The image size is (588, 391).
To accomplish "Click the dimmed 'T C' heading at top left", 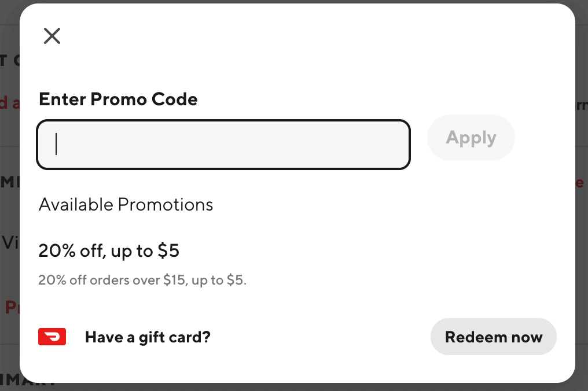I will [x=10, y=60].
